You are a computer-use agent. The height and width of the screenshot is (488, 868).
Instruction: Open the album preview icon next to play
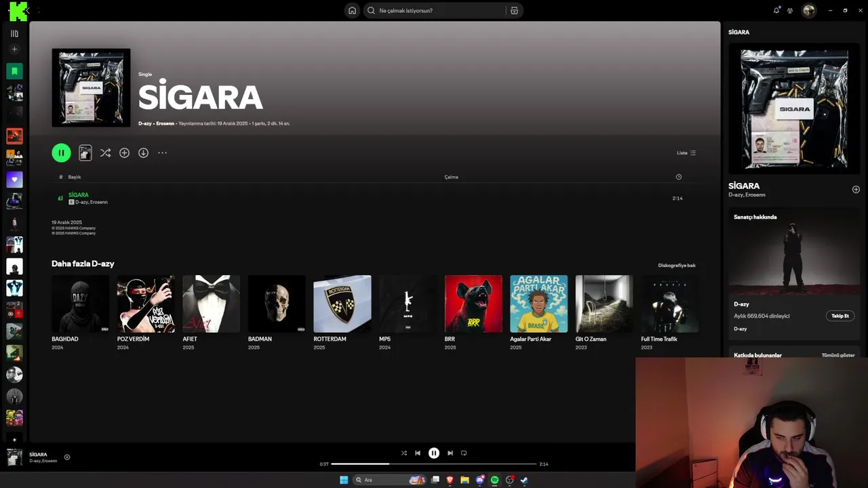pyautogui.click(x=85, y=153)
